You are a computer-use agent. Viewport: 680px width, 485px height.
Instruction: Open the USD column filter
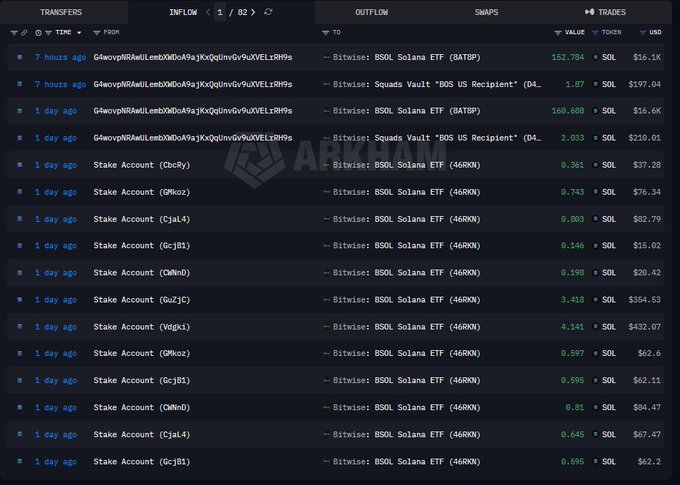tap(643, 33)
